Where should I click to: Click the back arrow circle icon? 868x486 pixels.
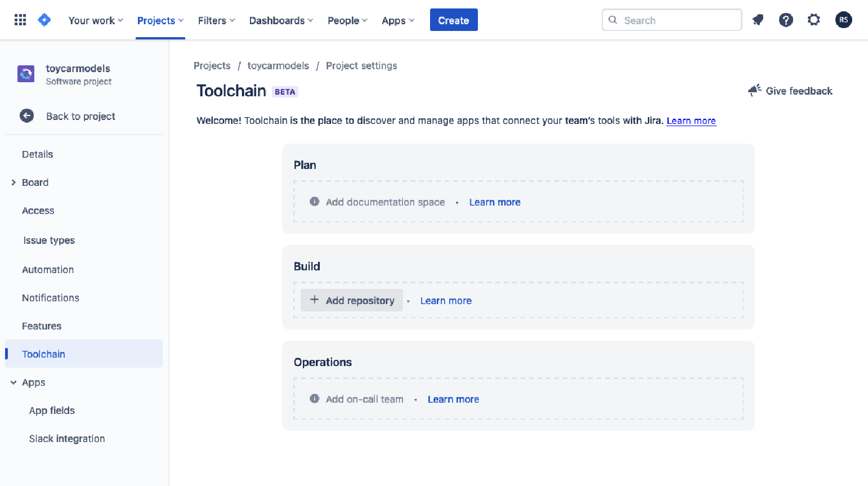pos(26,116)
